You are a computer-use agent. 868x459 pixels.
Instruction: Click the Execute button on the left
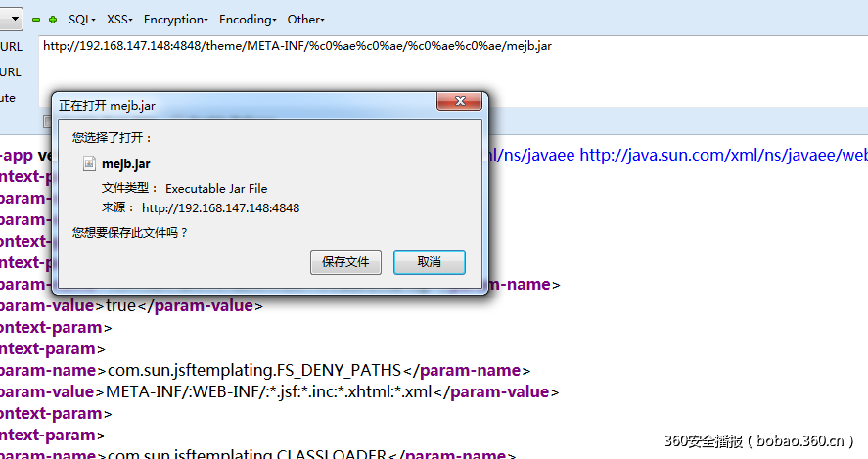point(8,98)
